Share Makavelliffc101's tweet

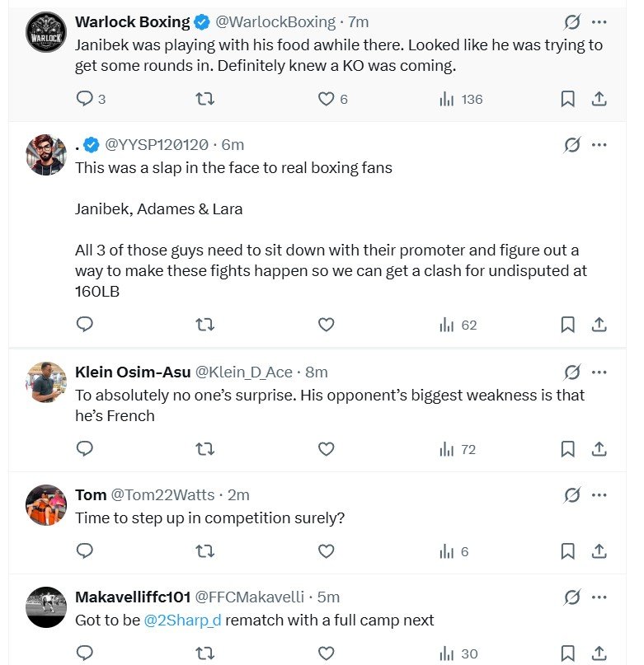click(600, 653)
